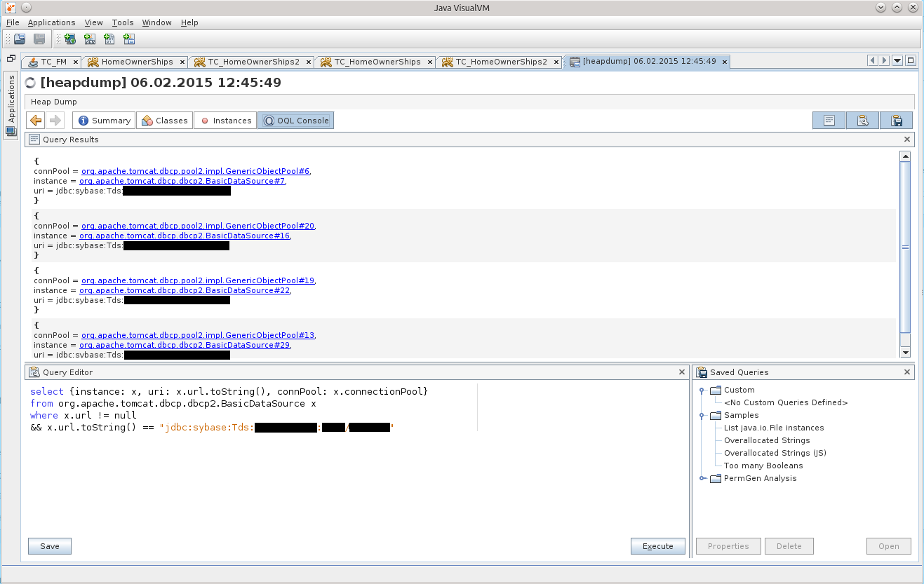924x584 pixels.
Task: Show the Instances view
Action: pyautogui.click(x=225, y=121)
